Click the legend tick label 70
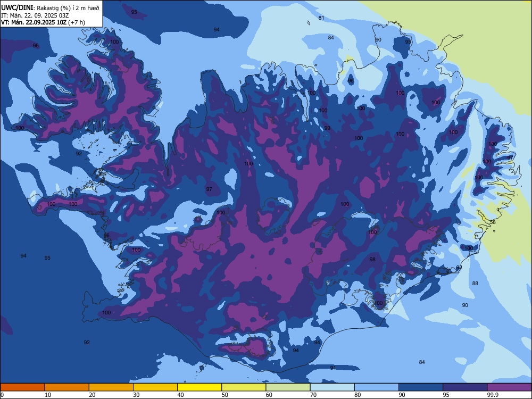Viewport: 532px width, 399px height. tap(313, 395)
